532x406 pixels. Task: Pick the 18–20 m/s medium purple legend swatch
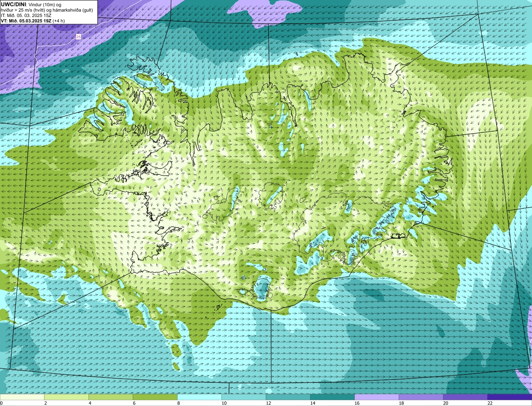421,397
